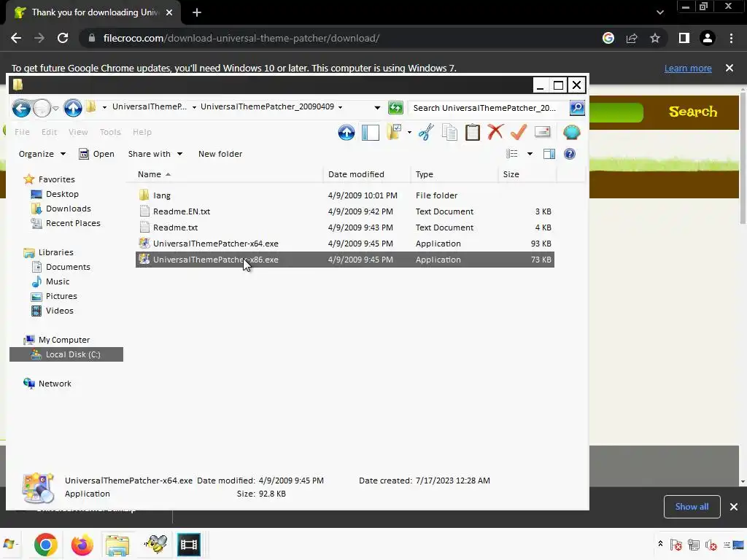This screenshot has width=747, height=560.
Task: Open the View menu
Action: click(78, 132)
